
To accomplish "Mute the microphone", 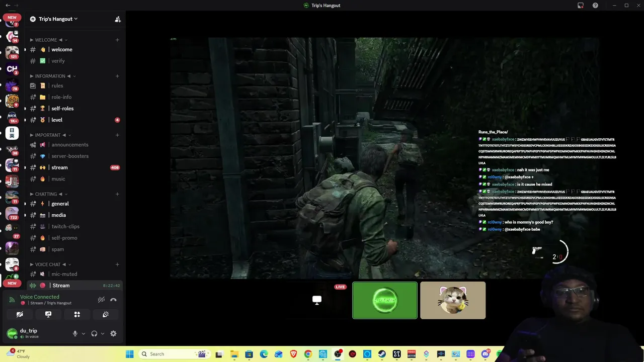I will point(75,333).
